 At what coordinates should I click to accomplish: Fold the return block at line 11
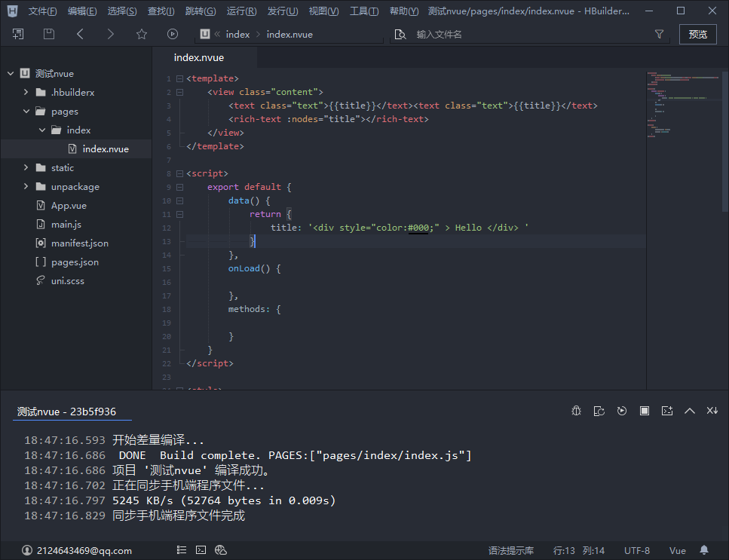[180, 214]
